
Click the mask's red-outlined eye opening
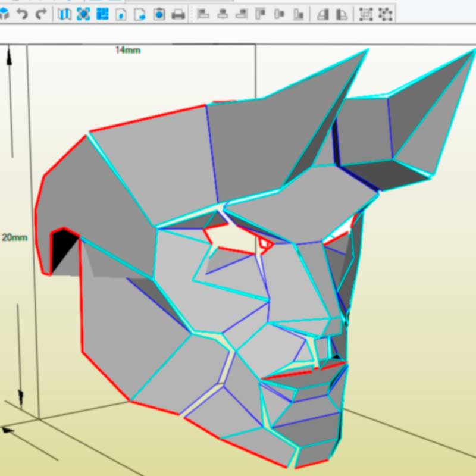(x=235, y=237)
